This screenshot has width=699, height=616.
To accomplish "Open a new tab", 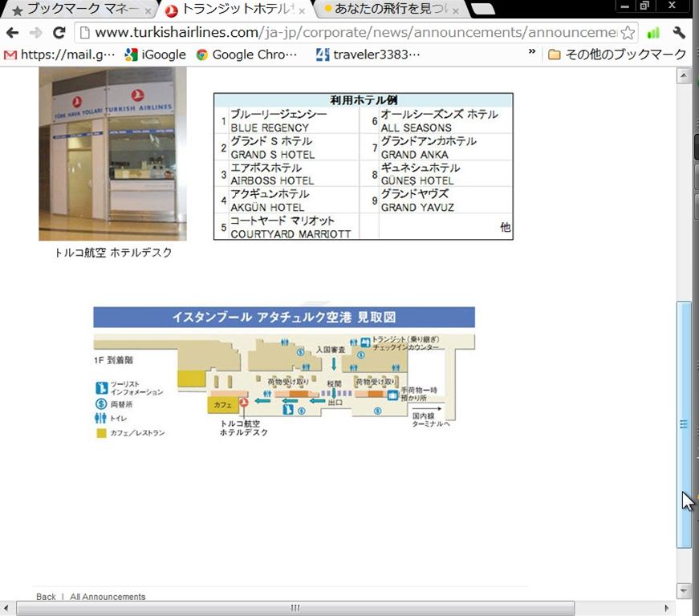I will (482, 10).
